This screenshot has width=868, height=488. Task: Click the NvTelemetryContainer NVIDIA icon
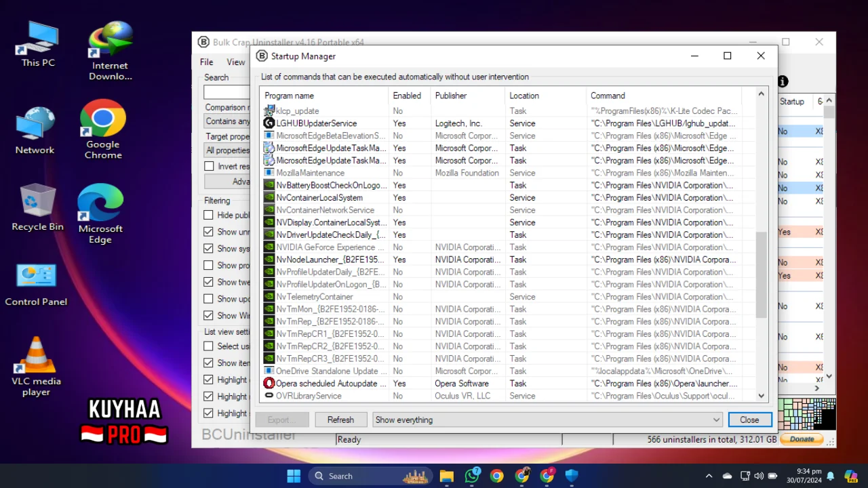(269, 297)
